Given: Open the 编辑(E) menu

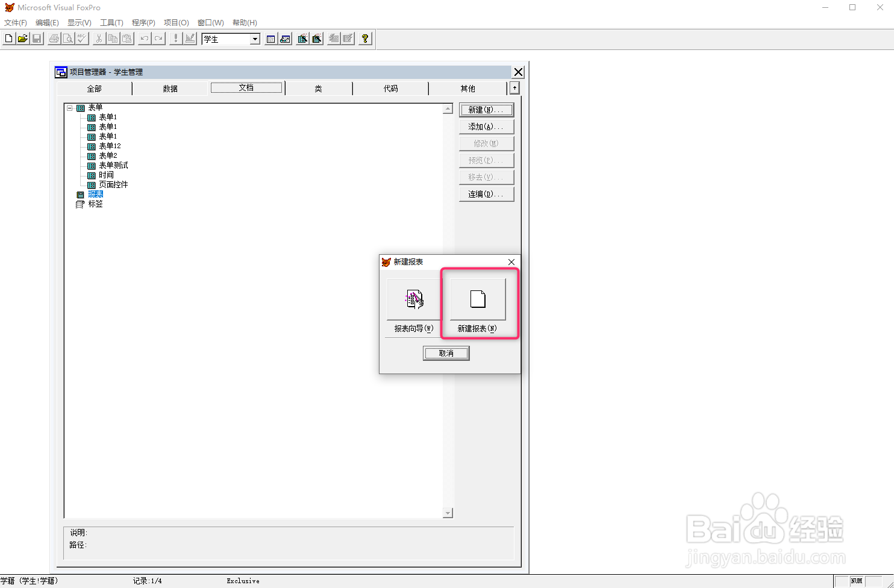Looking at the screenshot, I should (47, 23).
